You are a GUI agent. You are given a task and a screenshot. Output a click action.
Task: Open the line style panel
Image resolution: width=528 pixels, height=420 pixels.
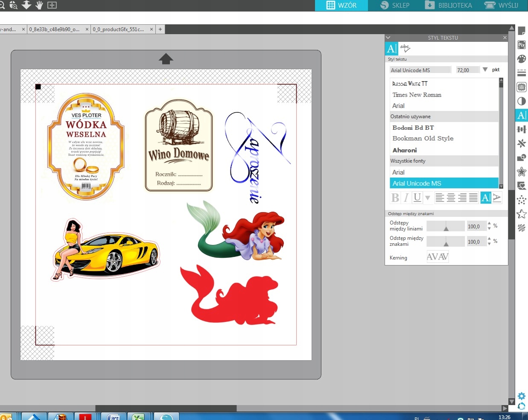tap(521, 73)
